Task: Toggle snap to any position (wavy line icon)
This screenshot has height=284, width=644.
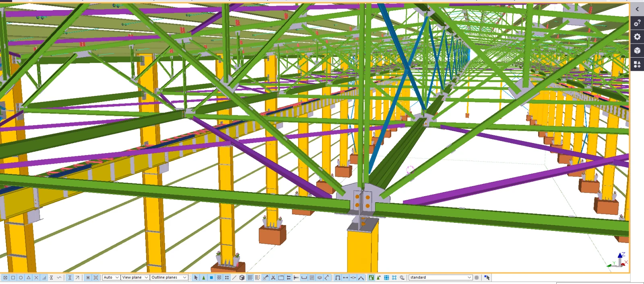Action: tap(59, 278)
